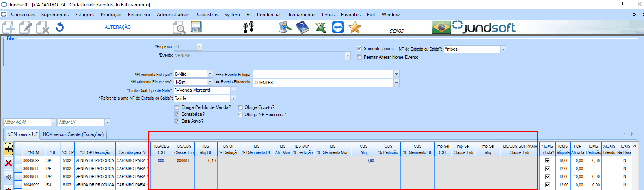The height and width of the screenshot is (190, 644).
Task: Click the gold star favorites icon
Action: (354, 28)
